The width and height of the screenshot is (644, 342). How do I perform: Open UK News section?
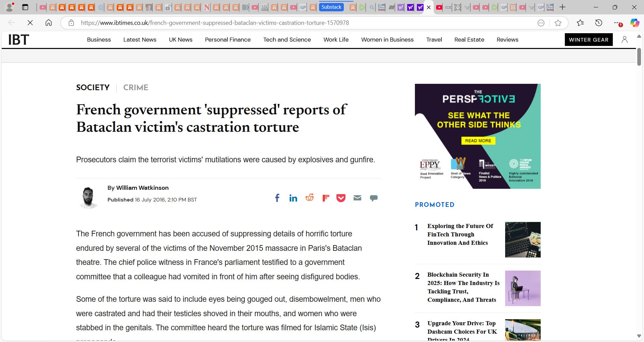pos(181,40)
